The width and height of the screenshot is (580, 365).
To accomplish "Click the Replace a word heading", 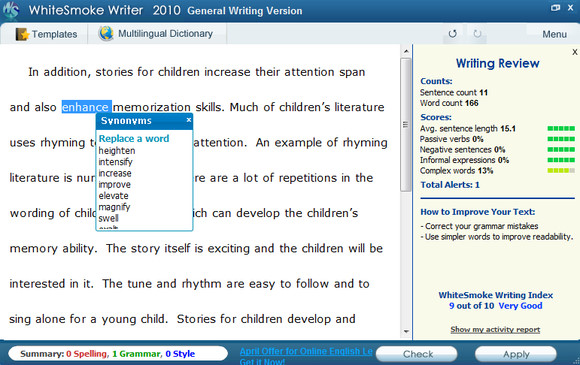I will click(134, 138).
